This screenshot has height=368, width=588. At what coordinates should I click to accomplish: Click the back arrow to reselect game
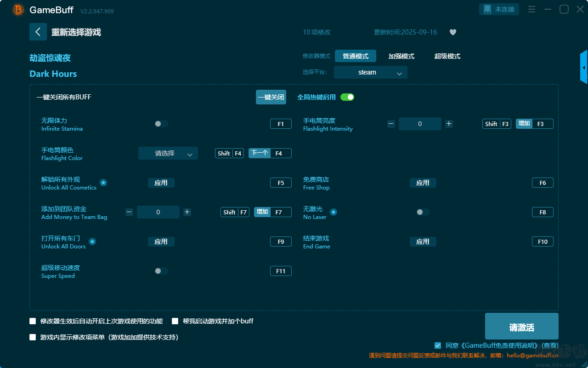(38, 32)
